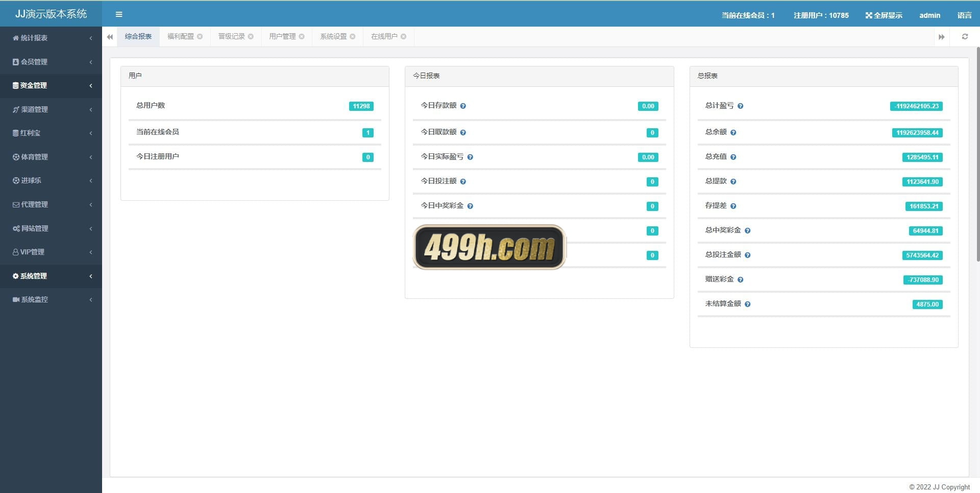Open the 语言 language menu
980x493 pixels.
[965, 15]
